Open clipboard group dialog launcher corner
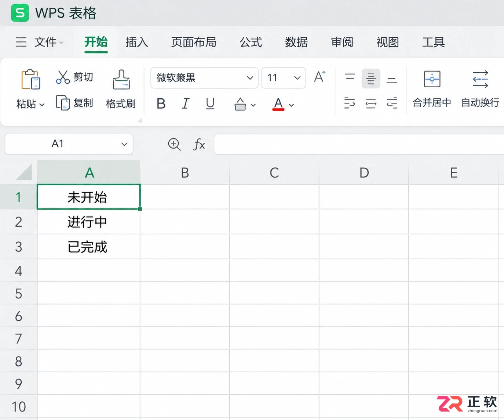 click(139, 120)
